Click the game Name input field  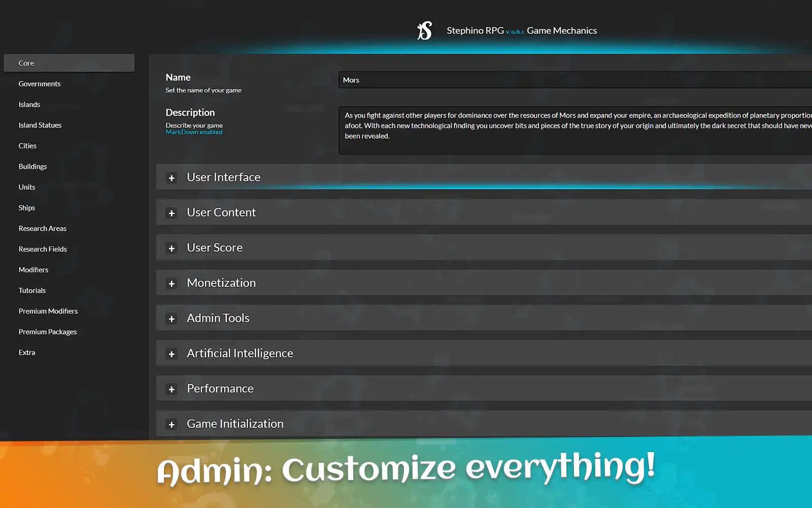tap(575, 80)
